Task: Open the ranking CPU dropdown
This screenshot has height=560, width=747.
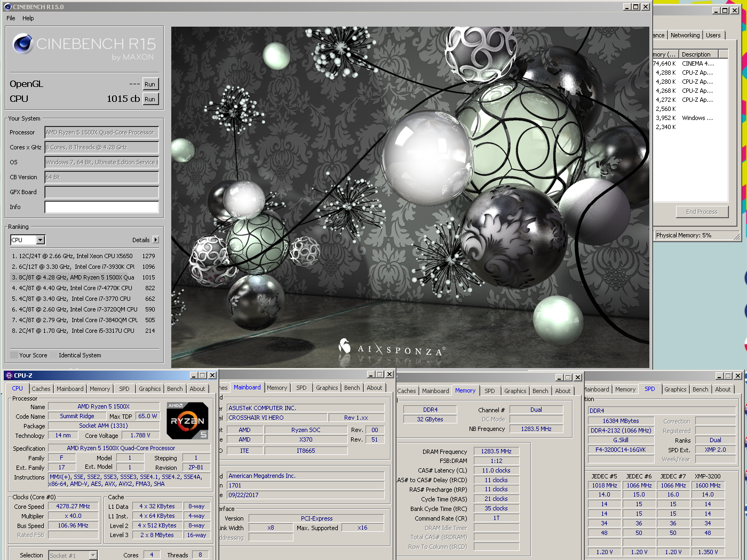Action: 41,240
